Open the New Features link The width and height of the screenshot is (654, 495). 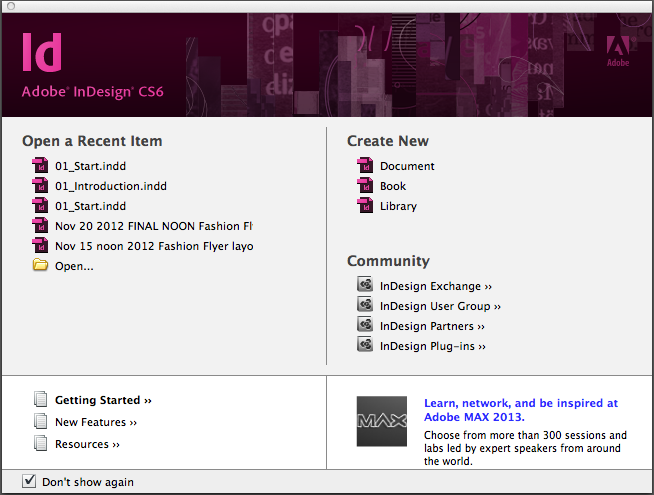[x=96, y=422]
